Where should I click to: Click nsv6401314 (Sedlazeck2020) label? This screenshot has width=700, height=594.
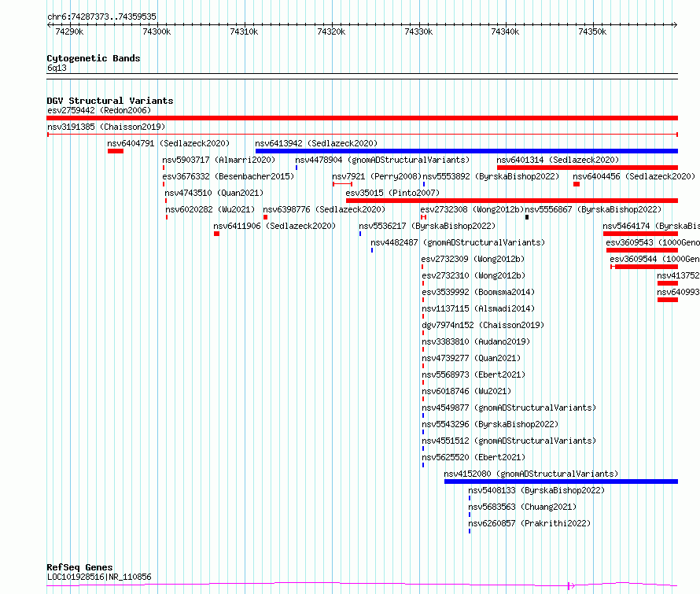click(558, 160)
